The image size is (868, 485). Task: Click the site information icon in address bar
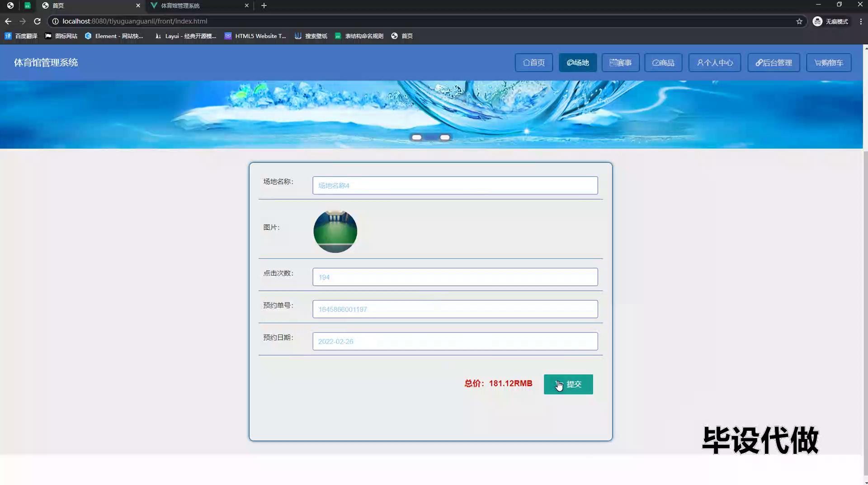(55, 21)
